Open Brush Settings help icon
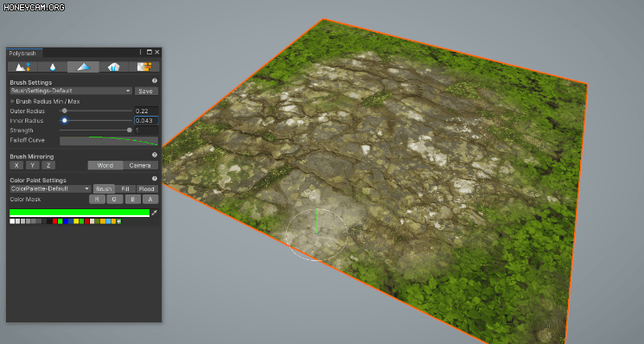Viewport: 644px width, 344px height. (155, 81)
